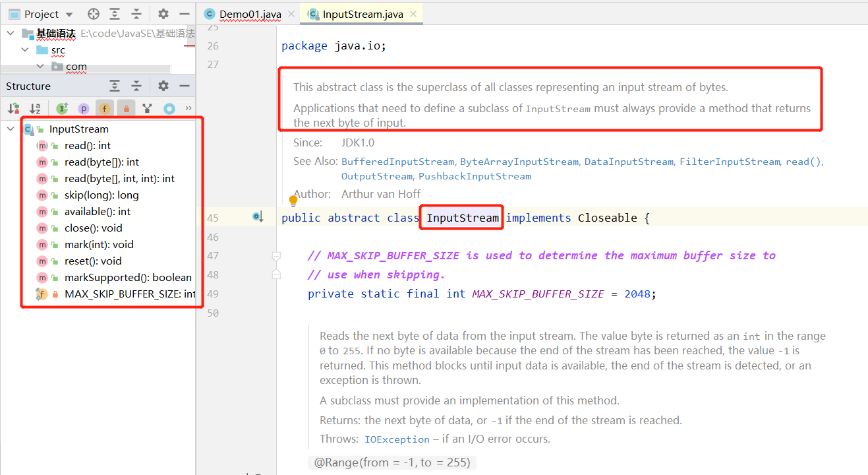Click the @Range(from = -1, to = 255) annotation hint
The width and height of the screenshot is (868, 475).
[x=392, y=462]
